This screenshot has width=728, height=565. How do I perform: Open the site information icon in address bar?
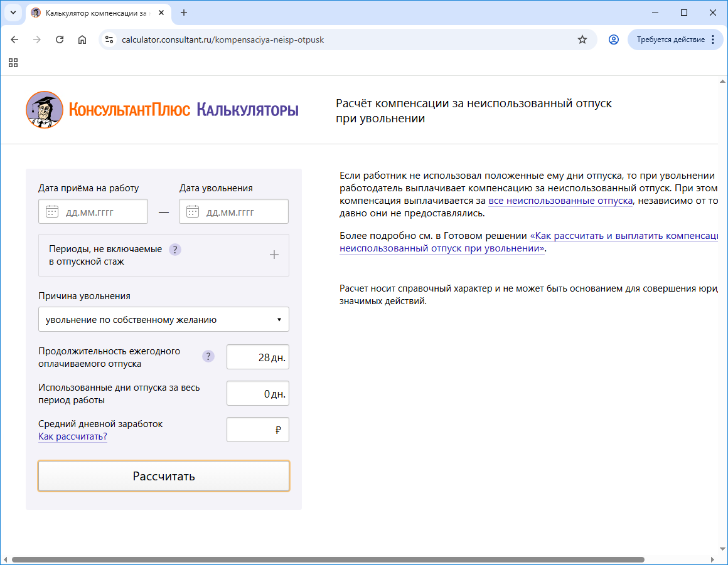[x=109, y=40]
